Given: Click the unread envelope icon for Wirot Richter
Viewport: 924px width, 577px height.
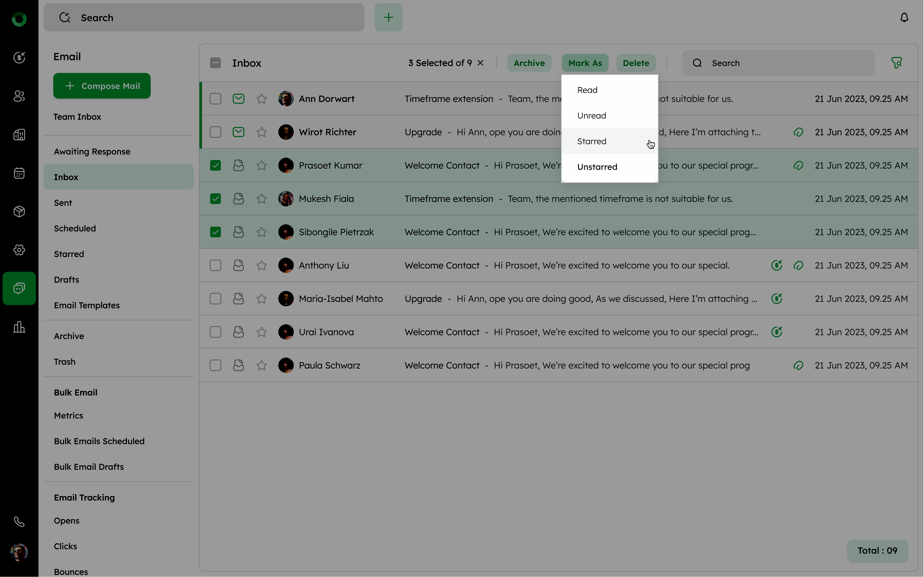Looking at the screenshot, I should (x=238, y=132).
